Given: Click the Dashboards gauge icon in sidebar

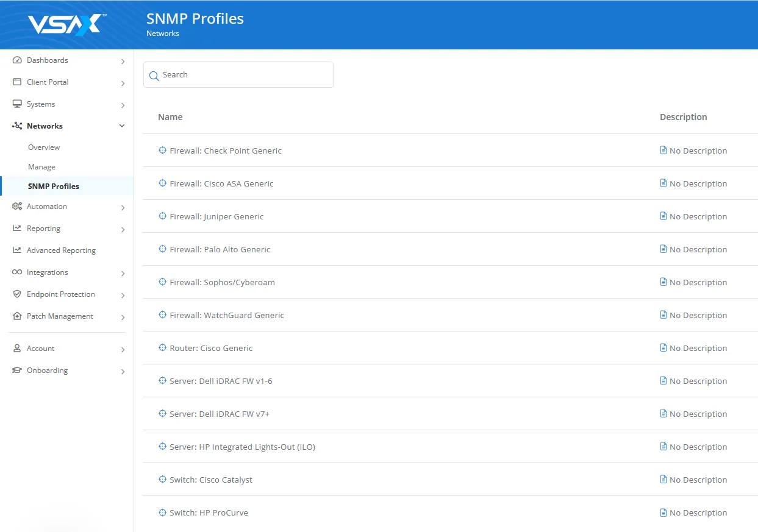Looking at the screenshot, I should pos(17,60).
